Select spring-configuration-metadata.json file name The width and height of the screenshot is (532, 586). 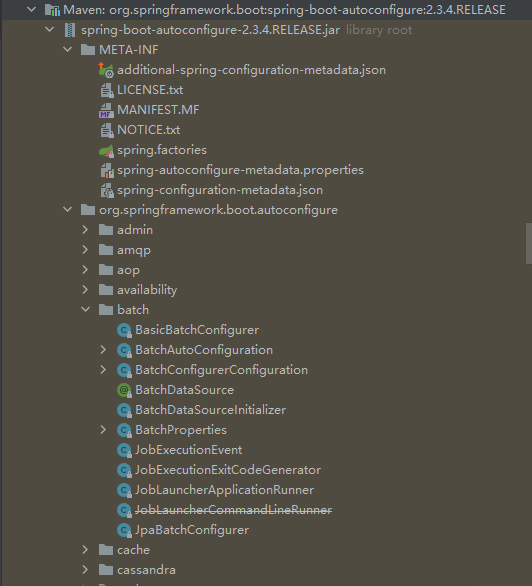[x=220, y=190]
